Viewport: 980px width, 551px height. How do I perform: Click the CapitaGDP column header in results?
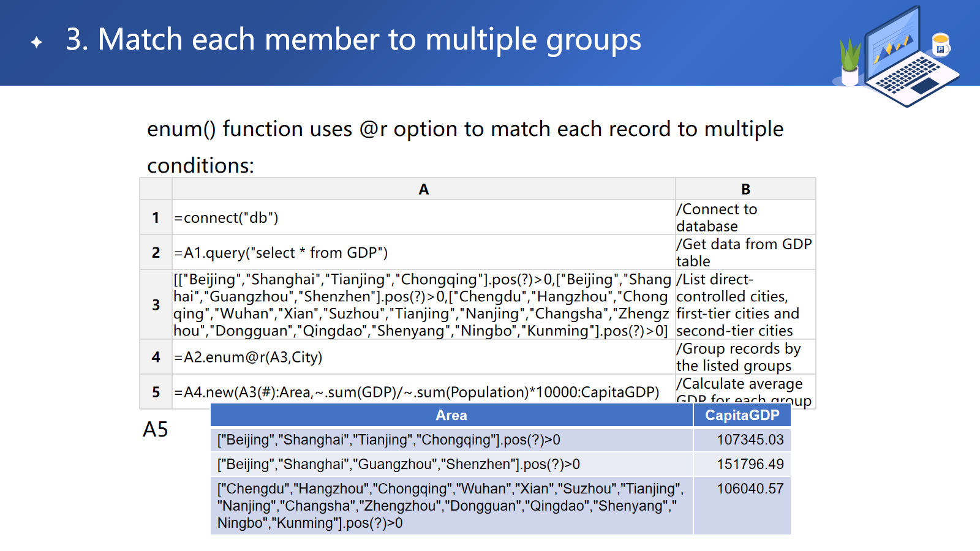click(742, 415)
